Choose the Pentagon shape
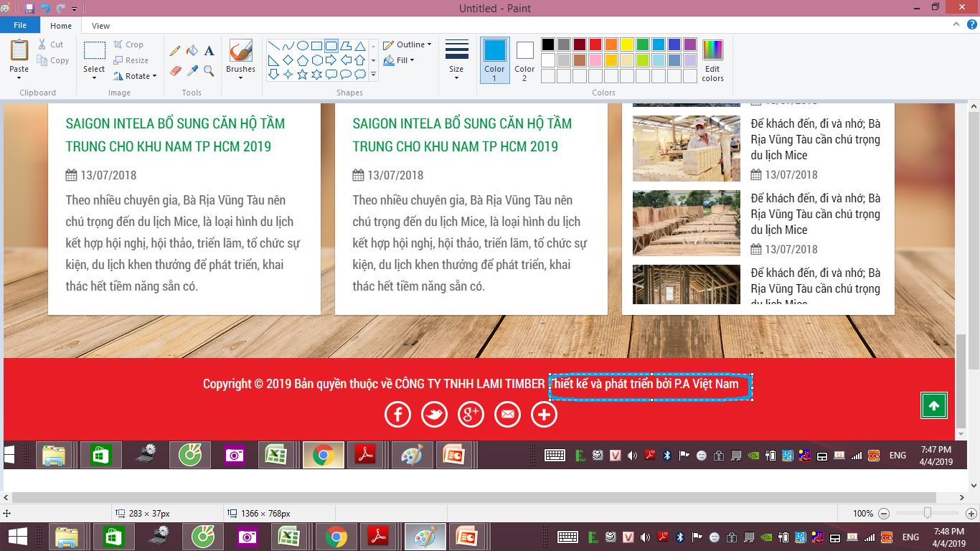980x551 pixels. 303,60
